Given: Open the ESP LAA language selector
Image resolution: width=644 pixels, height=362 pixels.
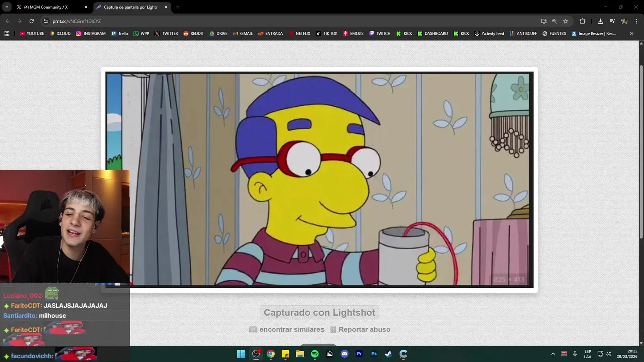Looking at the screenshot, I should (588, 354).
